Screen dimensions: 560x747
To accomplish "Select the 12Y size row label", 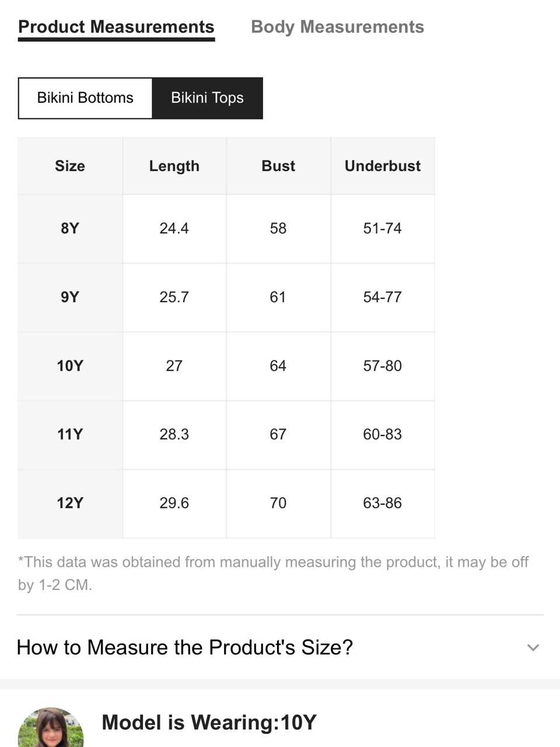I will [x=70, y=503].
